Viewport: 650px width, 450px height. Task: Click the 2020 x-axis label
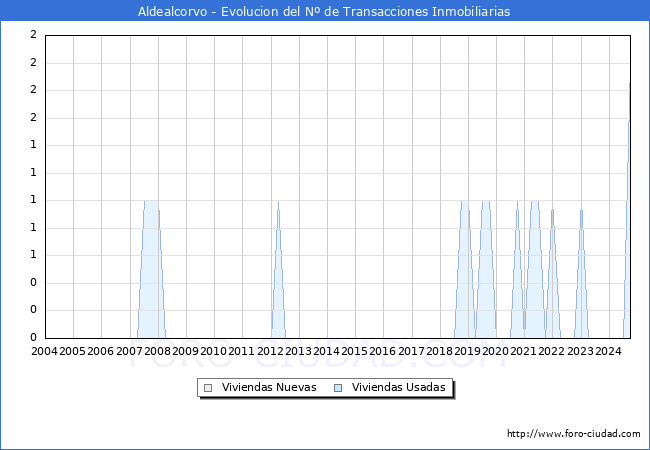[x=495, y=351]
